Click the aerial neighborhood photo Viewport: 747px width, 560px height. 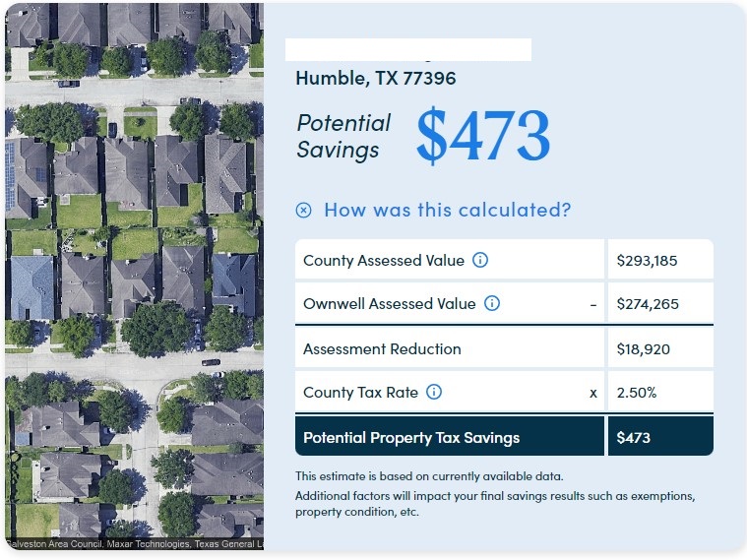[134, 276]
